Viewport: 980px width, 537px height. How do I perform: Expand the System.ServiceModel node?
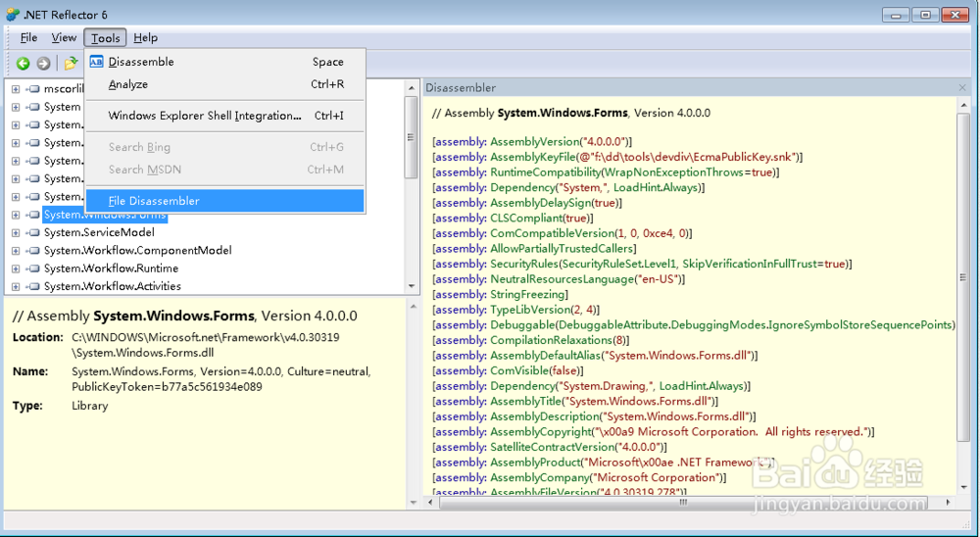point(16,232)
